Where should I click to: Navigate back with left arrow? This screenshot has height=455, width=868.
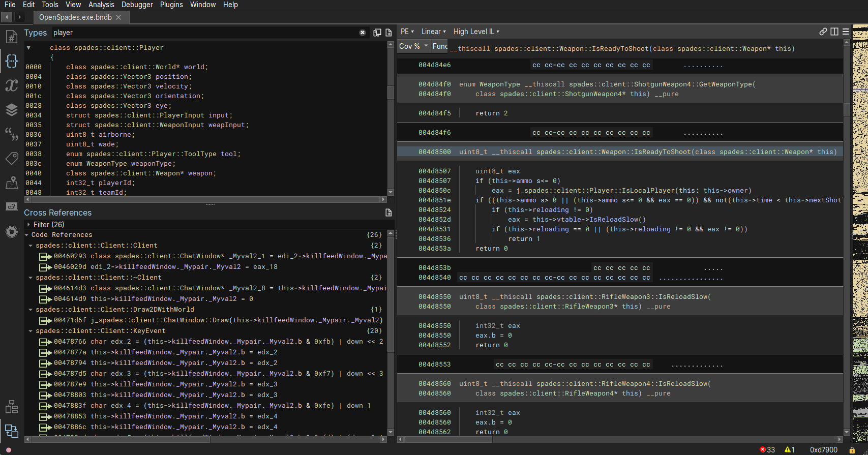[x=7, y=17]
